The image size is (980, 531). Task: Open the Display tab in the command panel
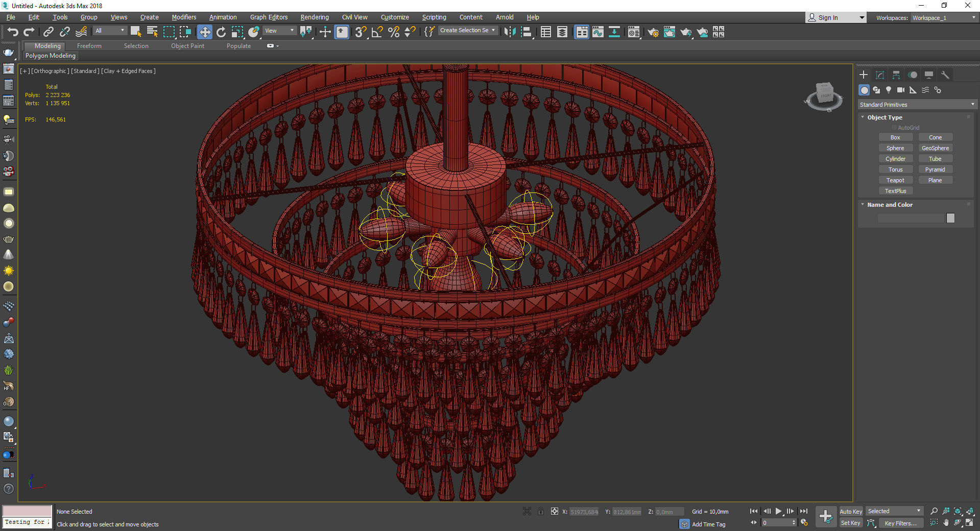point(929,75)
